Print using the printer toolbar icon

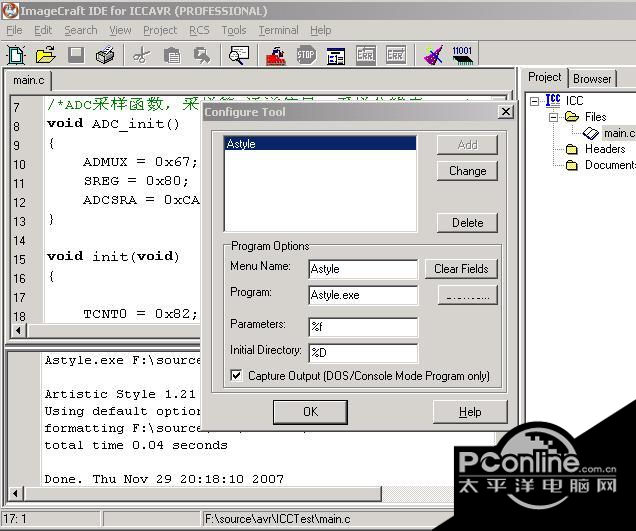(x=105, y=55)
